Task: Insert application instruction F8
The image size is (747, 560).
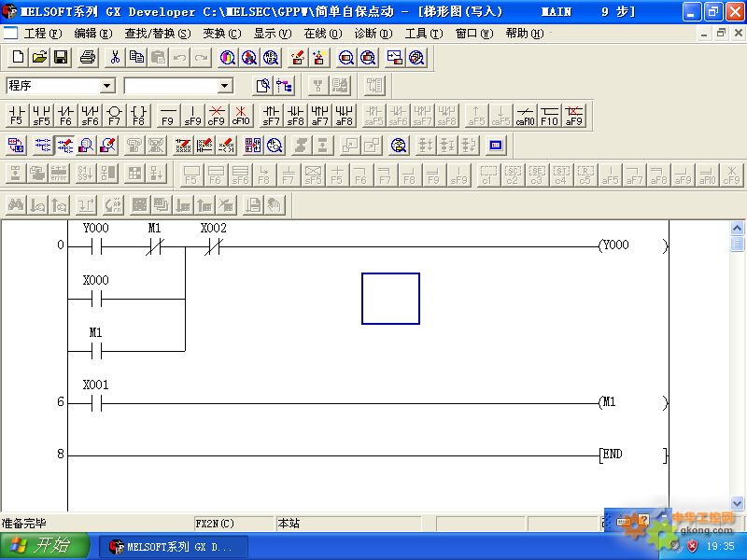Action: coord(138,115)
